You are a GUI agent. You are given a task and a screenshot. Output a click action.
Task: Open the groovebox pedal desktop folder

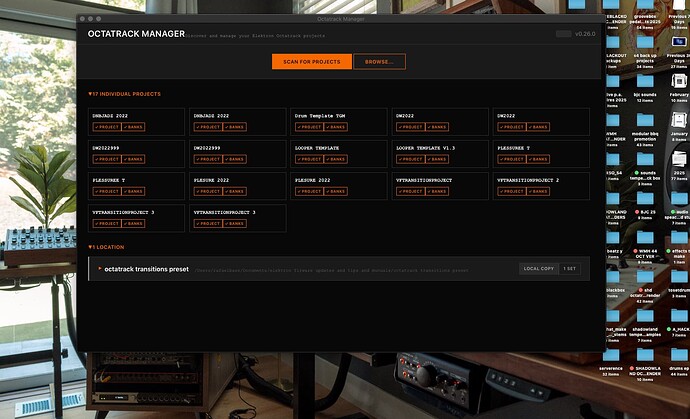click(x=645, y=5)
